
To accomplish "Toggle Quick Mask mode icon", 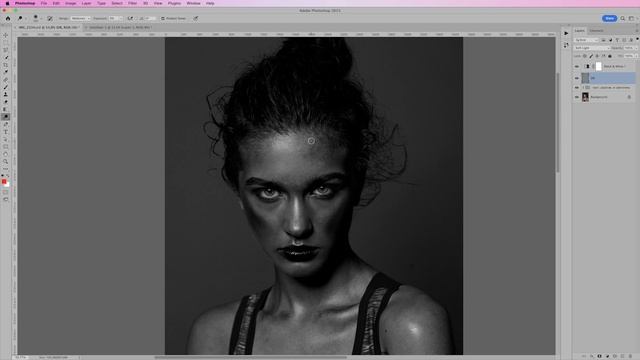I will 6,192.
